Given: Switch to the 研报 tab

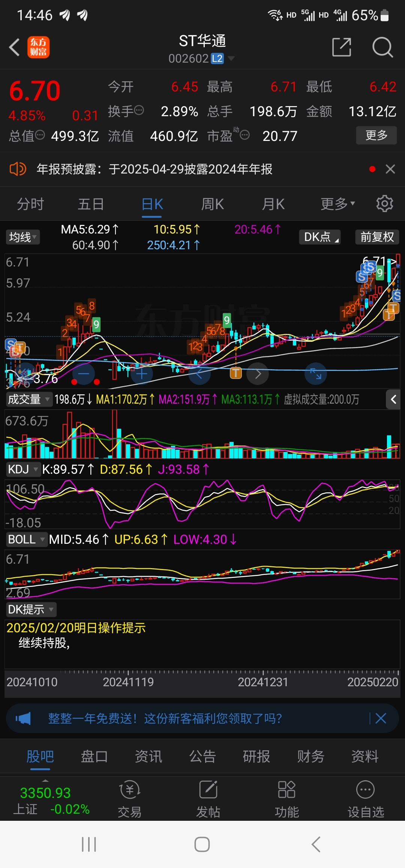Looking at the screenshot, I should [x=256, y=757].
